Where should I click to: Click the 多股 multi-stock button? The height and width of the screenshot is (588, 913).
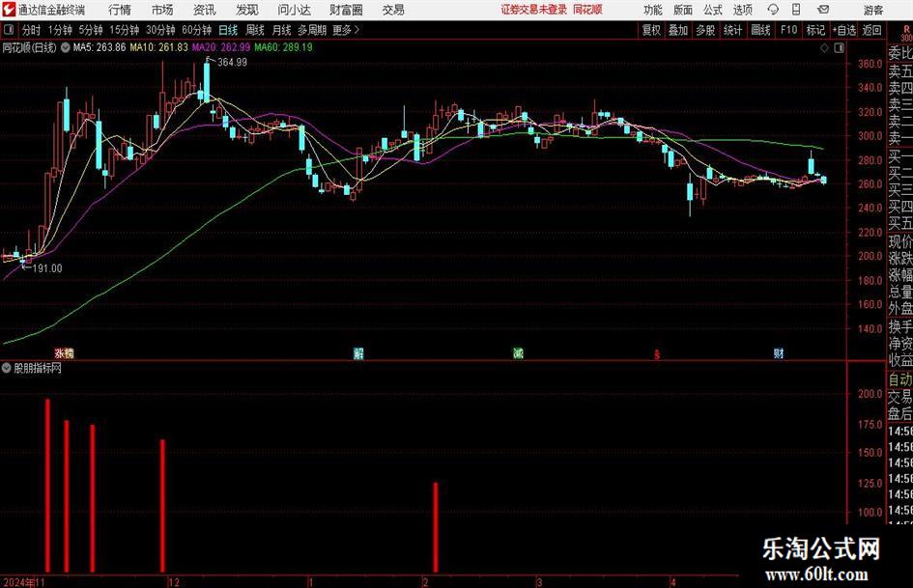[705, 30]
